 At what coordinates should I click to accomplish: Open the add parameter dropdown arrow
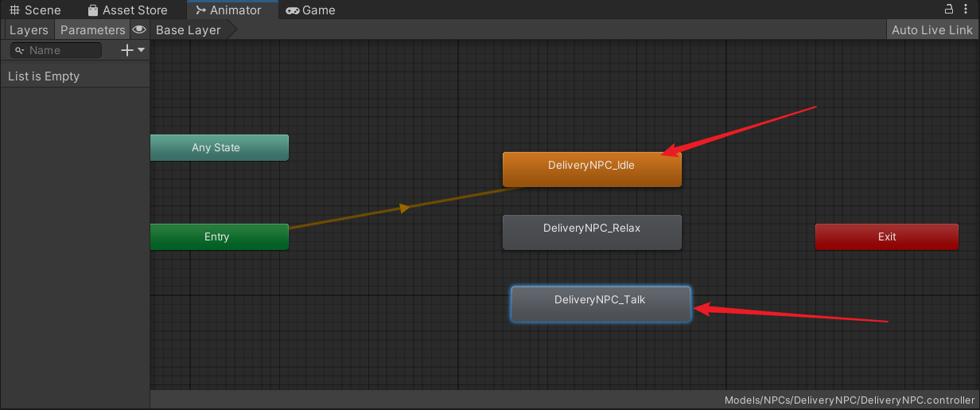pyautogui.click(x=142, y=50)
